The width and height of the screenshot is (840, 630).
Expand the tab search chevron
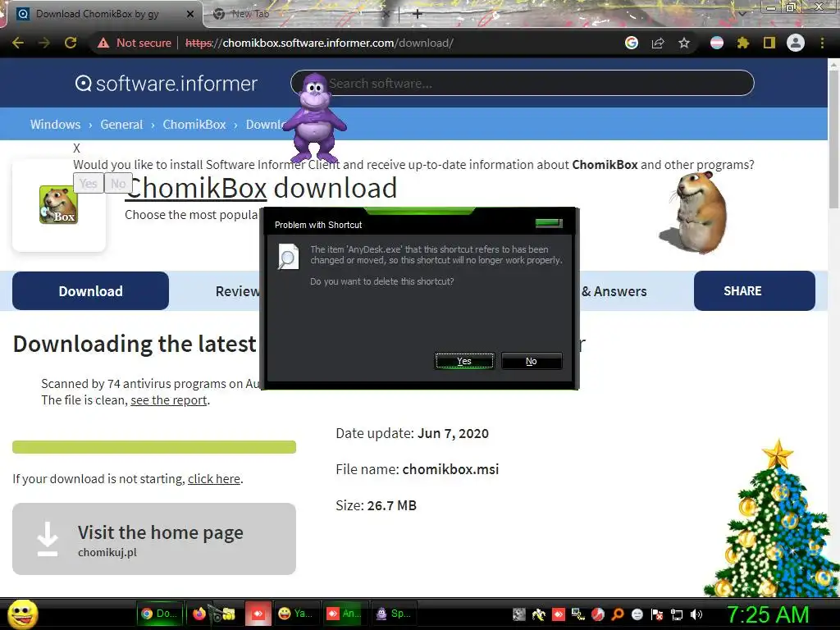(x=742, y=14)
